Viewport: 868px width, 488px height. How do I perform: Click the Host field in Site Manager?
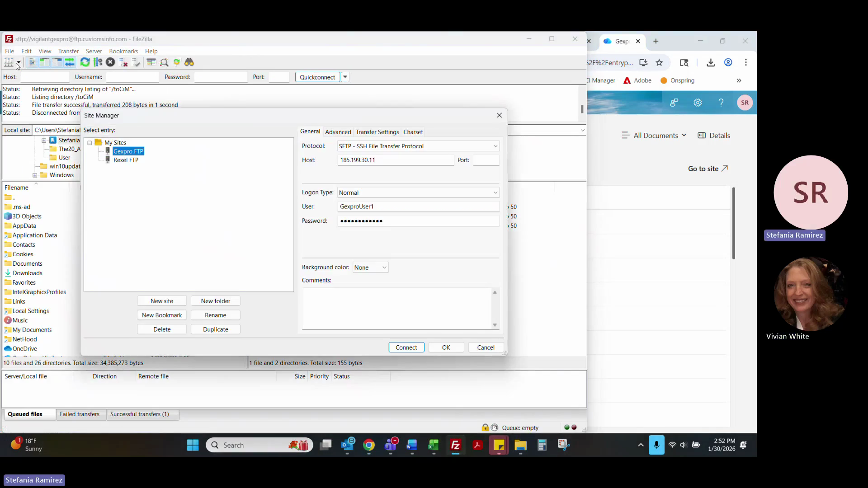[x=395, y=160]
